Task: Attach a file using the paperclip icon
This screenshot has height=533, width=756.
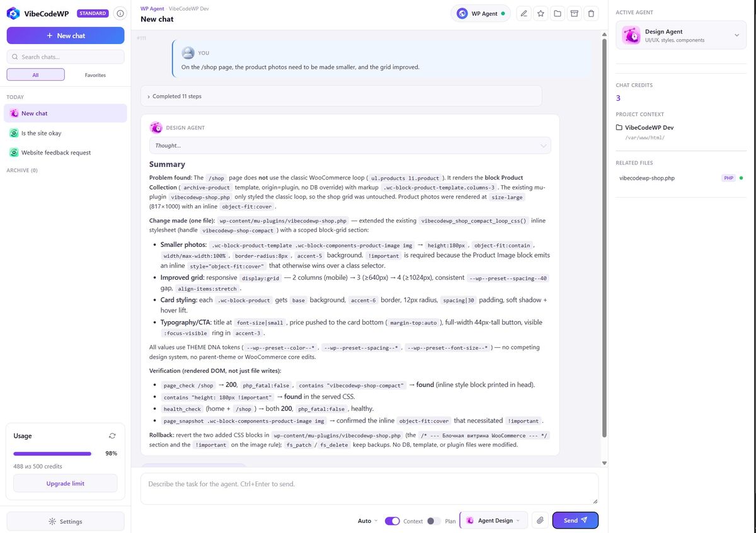Action: coord(540,520)
